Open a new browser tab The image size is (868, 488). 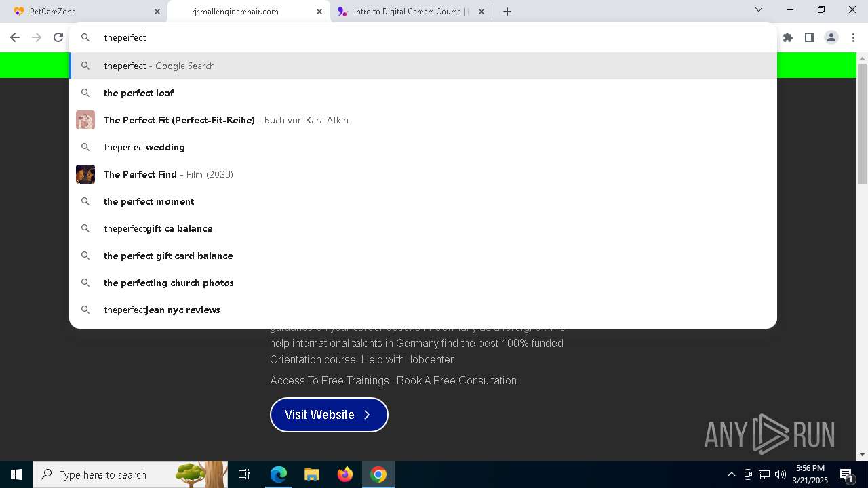507,12
